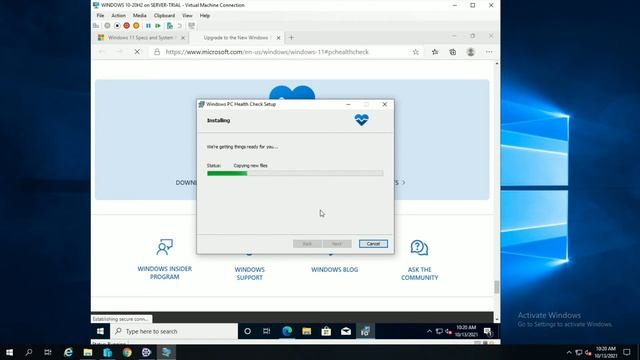Minimize the PC Health Check Setup dialog

[x=348, y=104]
